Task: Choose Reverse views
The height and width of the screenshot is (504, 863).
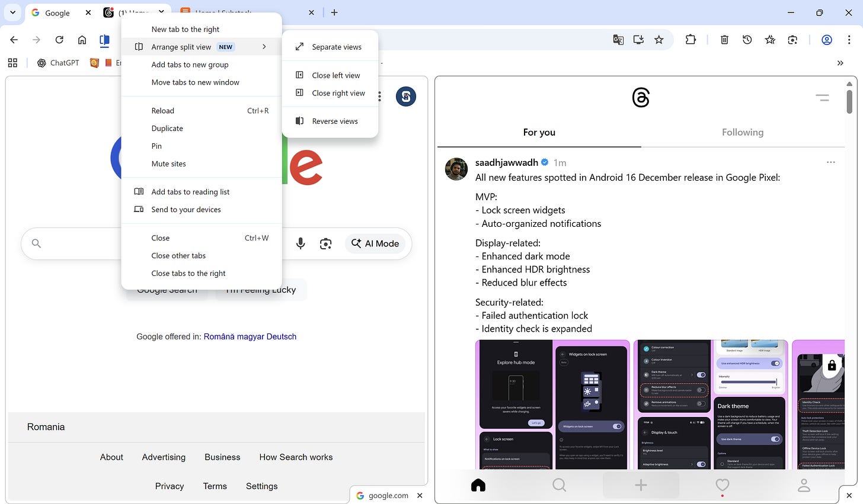Action: (330, 121)
